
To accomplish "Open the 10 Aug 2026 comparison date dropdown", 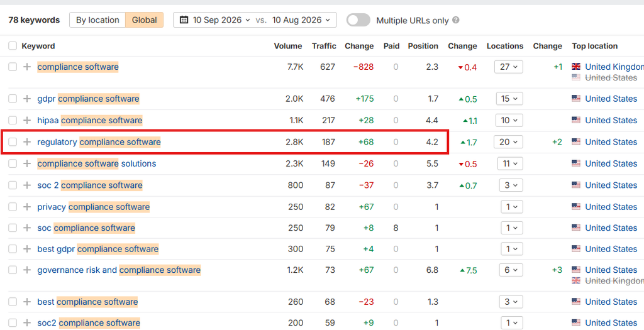I will pos(301,19).
